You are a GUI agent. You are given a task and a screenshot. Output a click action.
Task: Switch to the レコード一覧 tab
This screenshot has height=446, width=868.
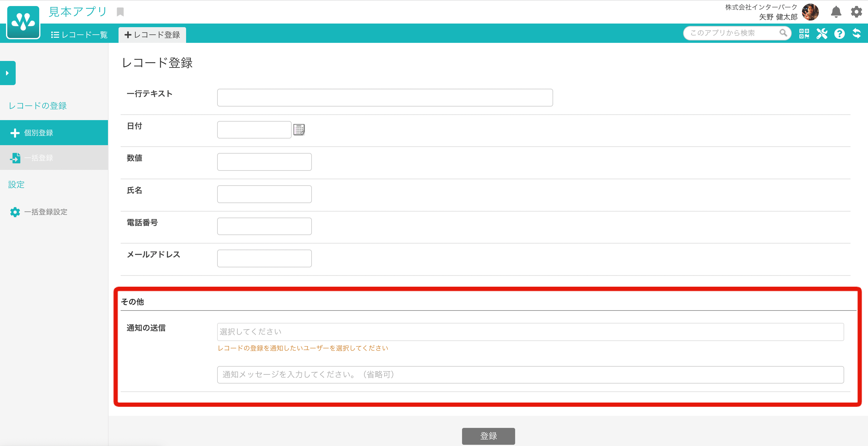point(80,35)
